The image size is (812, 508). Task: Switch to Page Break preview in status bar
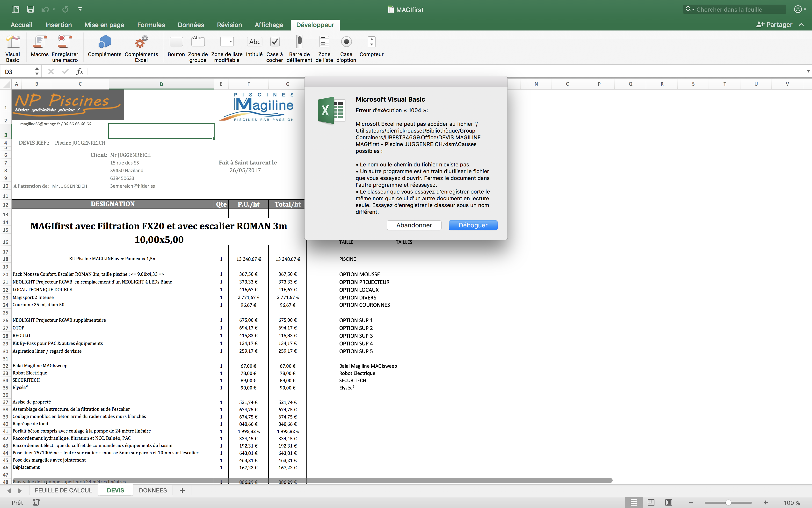coord(668,503)
